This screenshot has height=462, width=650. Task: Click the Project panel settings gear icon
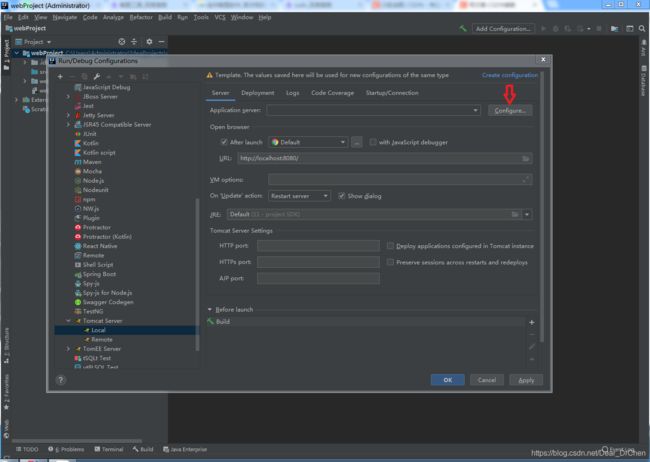(x=149, y=41)
